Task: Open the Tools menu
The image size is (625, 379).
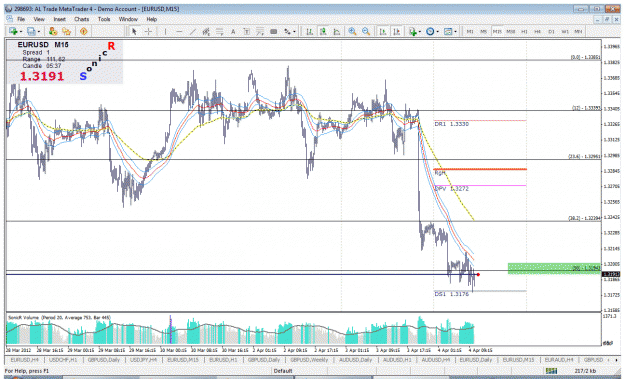Action: (x=104, y=19)
